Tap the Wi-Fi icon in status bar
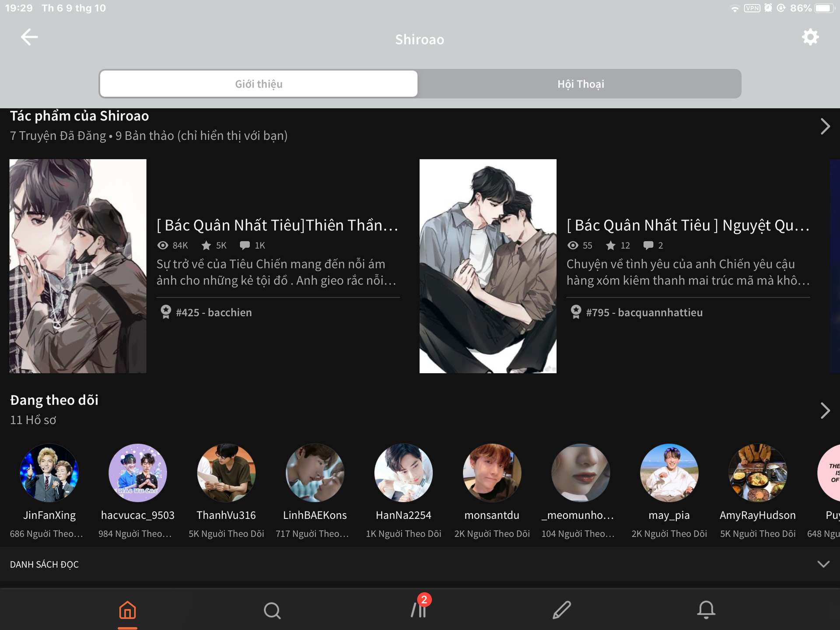The height and width of the screenshot is (630, 840). point(735,8)
